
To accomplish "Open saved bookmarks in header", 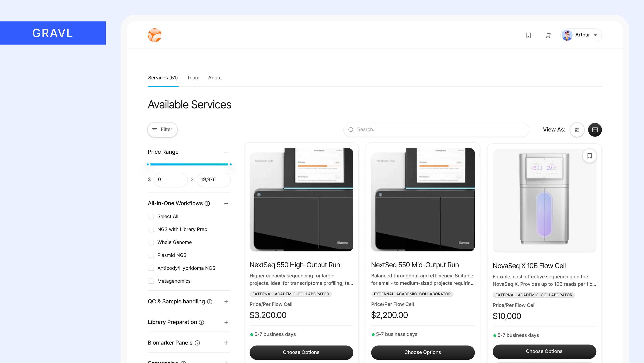I will pos(528,35).
